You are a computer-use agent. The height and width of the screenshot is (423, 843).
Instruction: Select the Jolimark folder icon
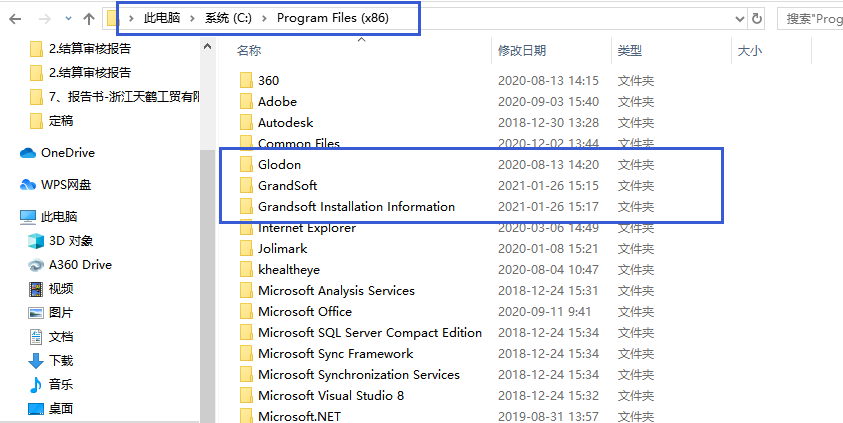pos(246,249)
